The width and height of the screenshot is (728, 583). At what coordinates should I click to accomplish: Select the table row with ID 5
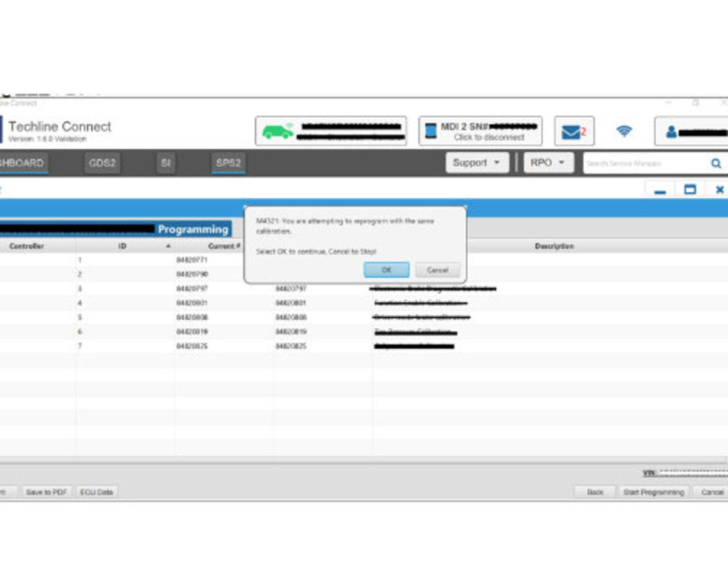(364, 317)
